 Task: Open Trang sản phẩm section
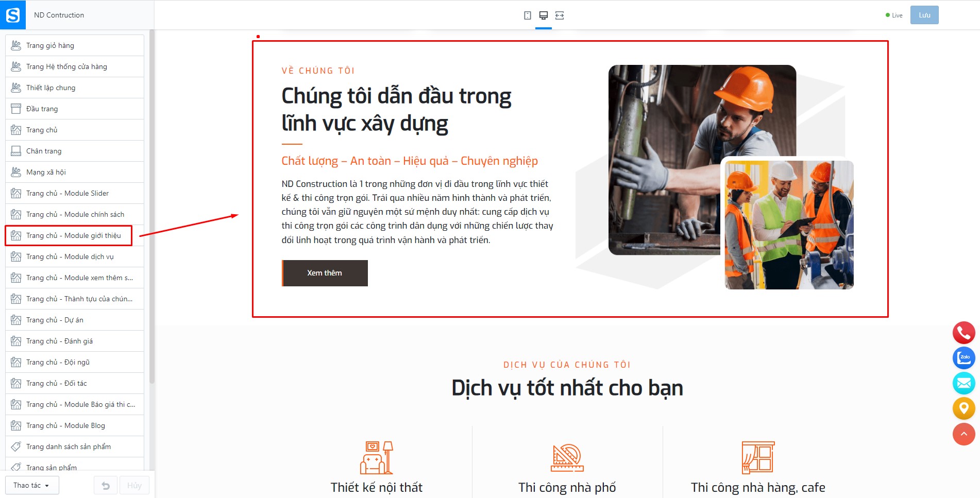(75, 465)
